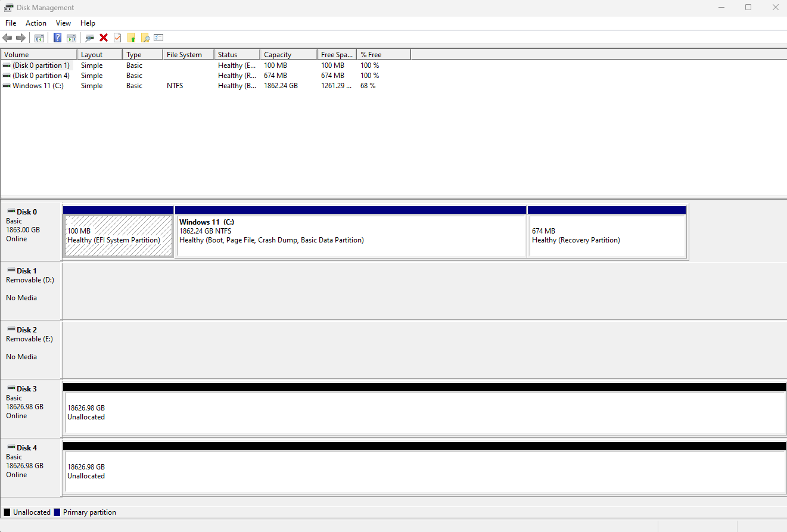Viewport: 787px width, 532px height.
Task: Click the drive icon beside (Disk 0 partition 4)
Action: (x=7, y=76)
